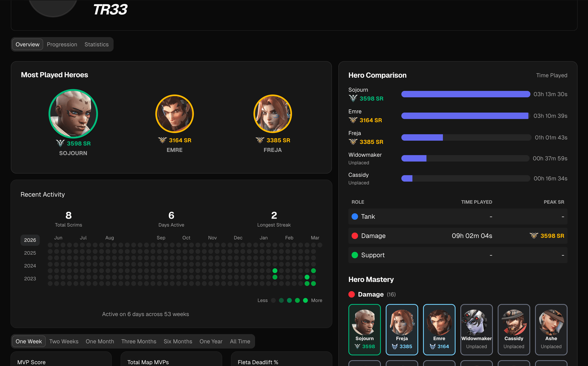Select the Sojourn hero portrait in Most Played Heroes
This screenshot has width=588, height=366.
pos(73,114)
